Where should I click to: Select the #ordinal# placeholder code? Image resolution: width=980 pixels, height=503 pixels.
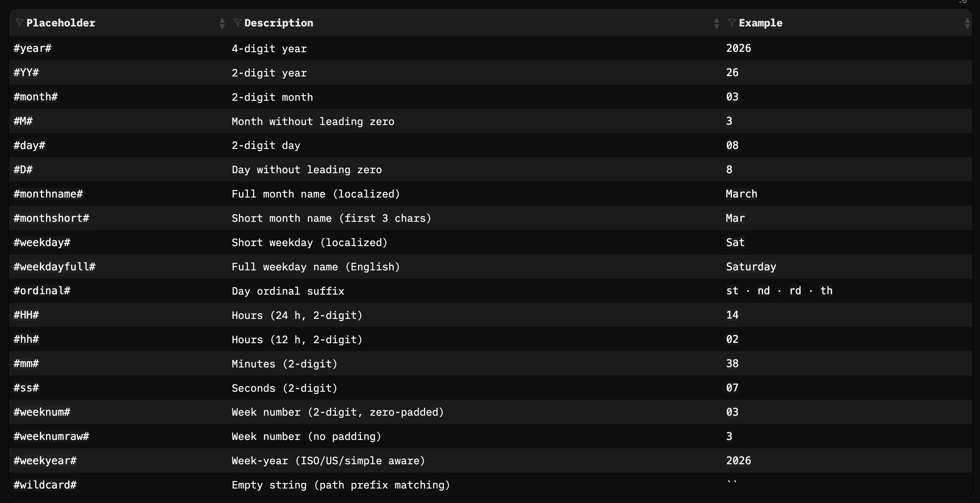pyautogui.click(x=42, y=291)
